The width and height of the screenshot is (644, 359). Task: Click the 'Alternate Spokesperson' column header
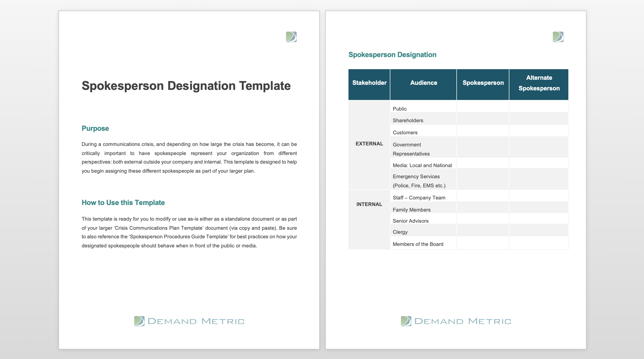539,85
